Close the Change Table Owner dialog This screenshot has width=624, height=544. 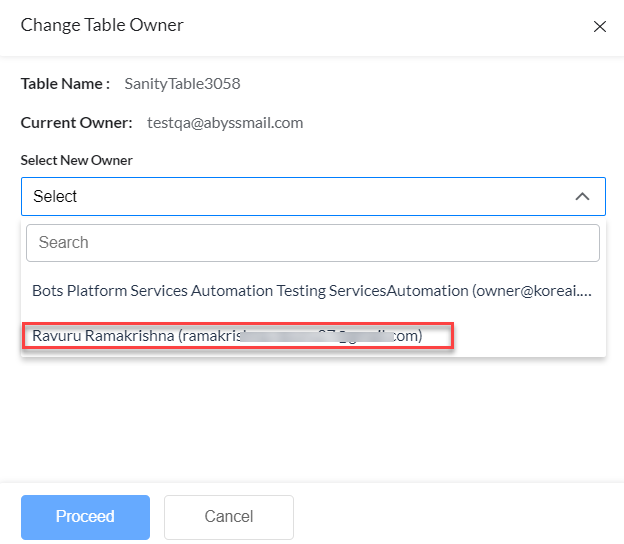600,27
